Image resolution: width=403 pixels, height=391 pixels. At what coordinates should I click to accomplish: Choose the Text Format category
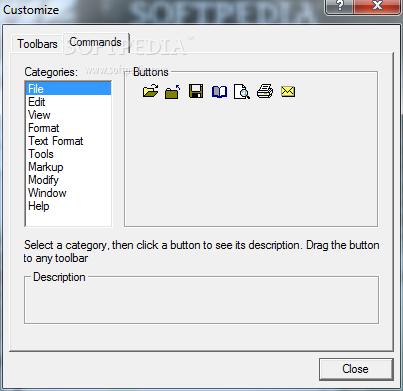click(x=68, y=141)
